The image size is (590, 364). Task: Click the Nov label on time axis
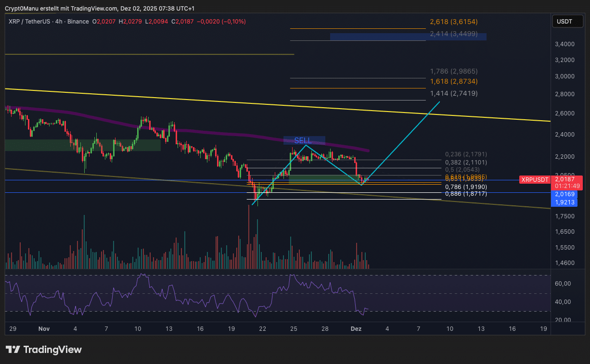click(44, 329)
